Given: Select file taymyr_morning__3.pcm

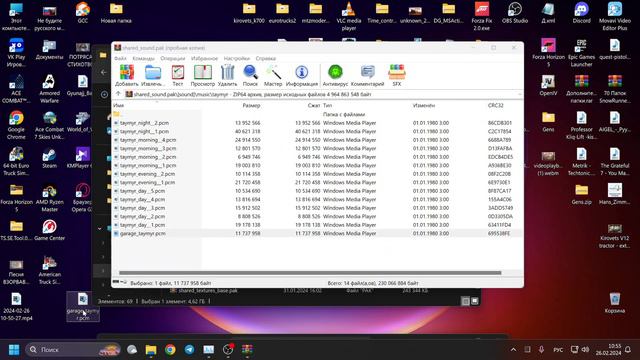Looking at the screenshot, I should tap(317, 149).
